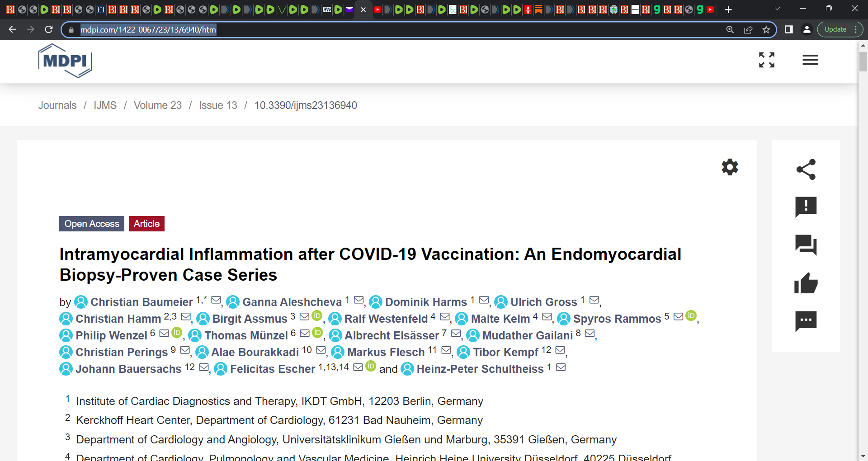Go to IJMS in breadcrumb
Viewport: 868px width, 461px height.
coord(105,105)
